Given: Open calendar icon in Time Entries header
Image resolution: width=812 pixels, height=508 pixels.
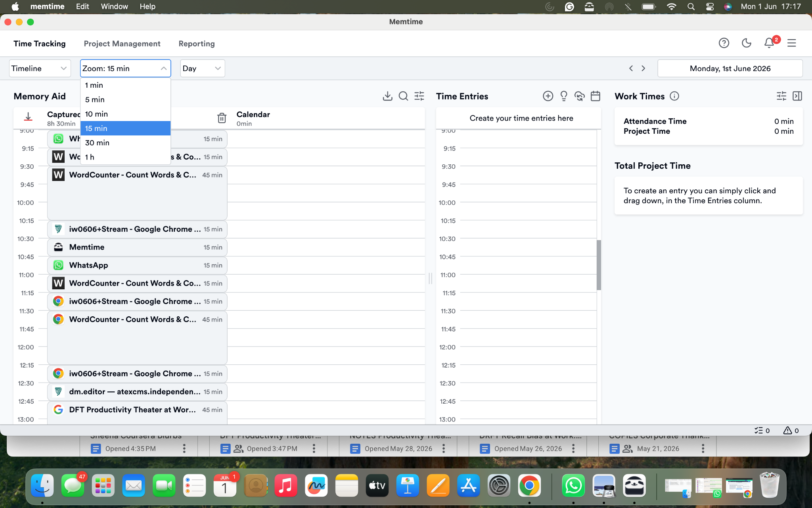Looking at the screenshot, I should [596, 96].
